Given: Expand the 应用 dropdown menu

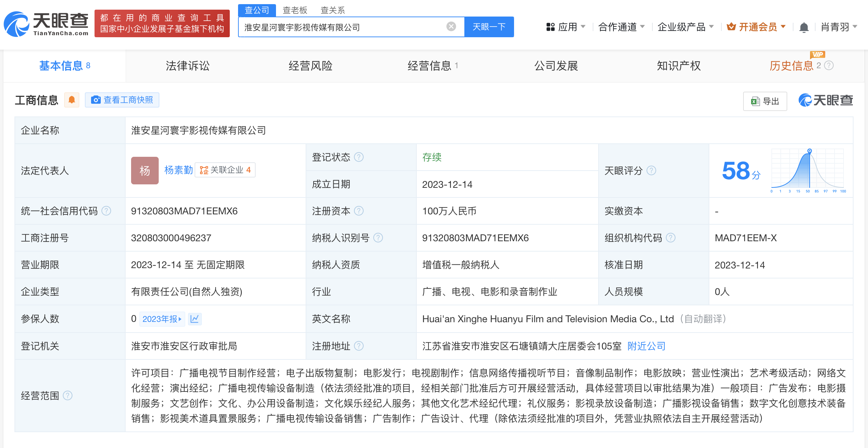Looking at the screenshot, I should [566, 27].
